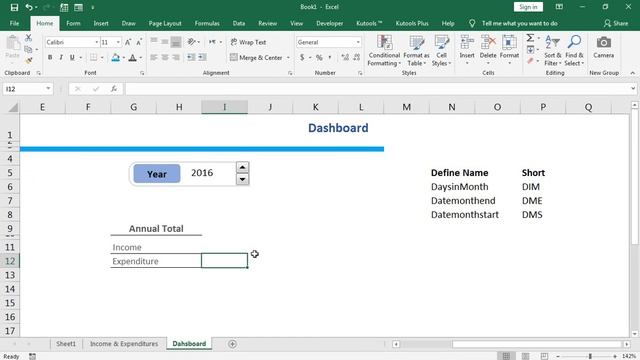Switch to Page Break Preview view
Screen dimensions: 640x360
tap(544, 356)
